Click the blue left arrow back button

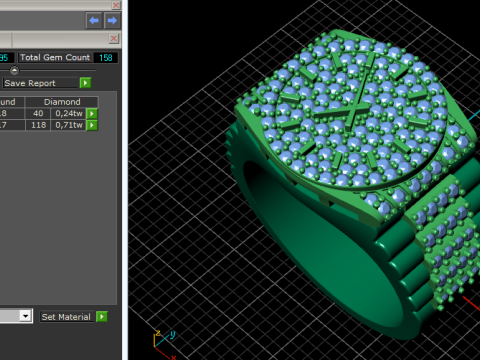click(x=94, y=21)
